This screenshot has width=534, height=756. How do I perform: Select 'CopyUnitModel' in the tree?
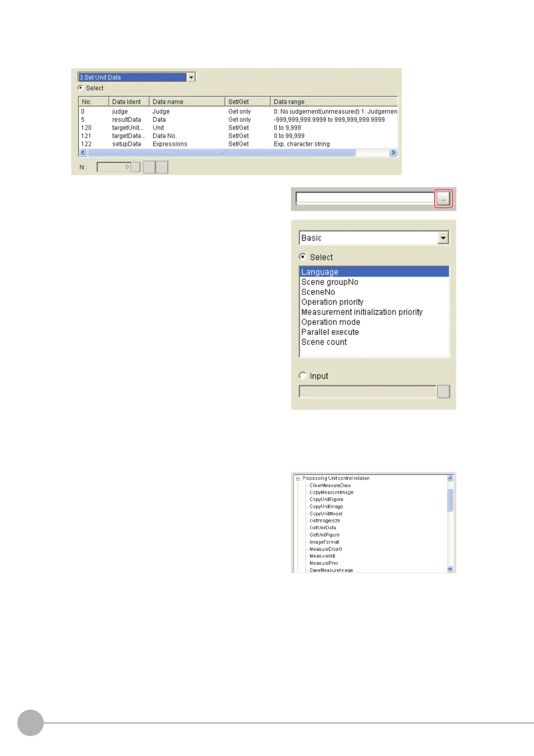(326, 514)
